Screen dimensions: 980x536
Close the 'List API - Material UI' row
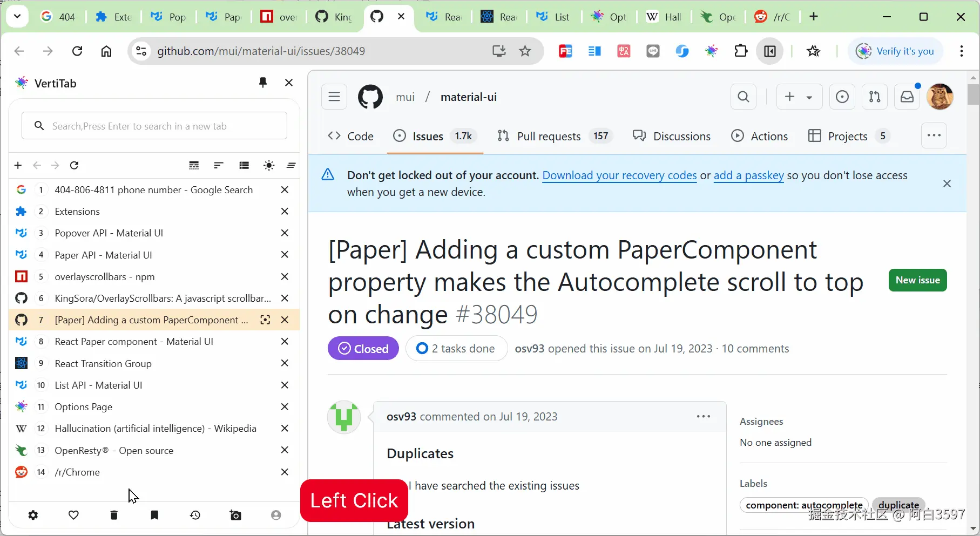[x=285, y=385]
